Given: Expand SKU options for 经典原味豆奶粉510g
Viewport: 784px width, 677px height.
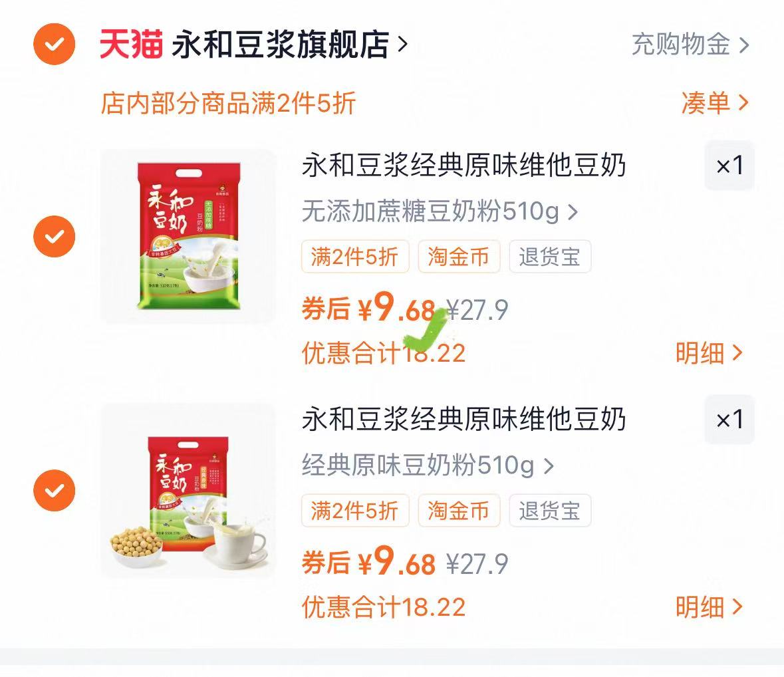Looking at the screenshot, I should coord(547,467).
